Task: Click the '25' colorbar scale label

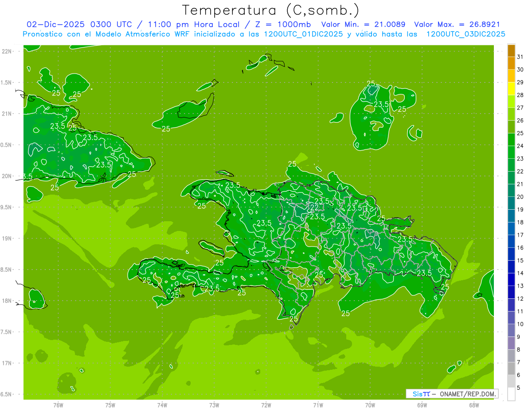Action: 520,133
